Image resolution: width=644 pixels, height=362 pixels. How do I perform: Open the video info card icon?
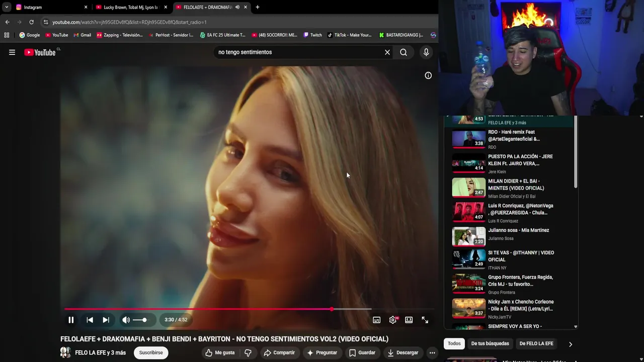(x=428, y=75)
